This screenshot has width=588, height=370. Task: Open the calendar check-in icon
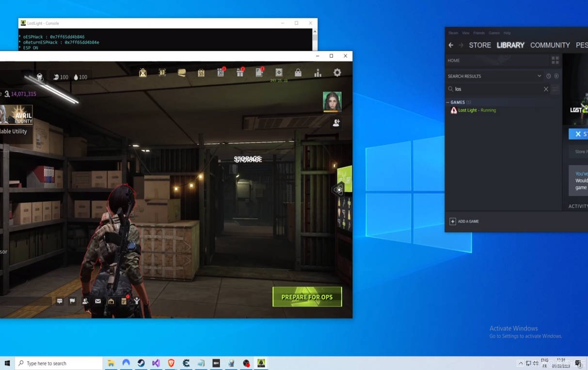[221, 73]
